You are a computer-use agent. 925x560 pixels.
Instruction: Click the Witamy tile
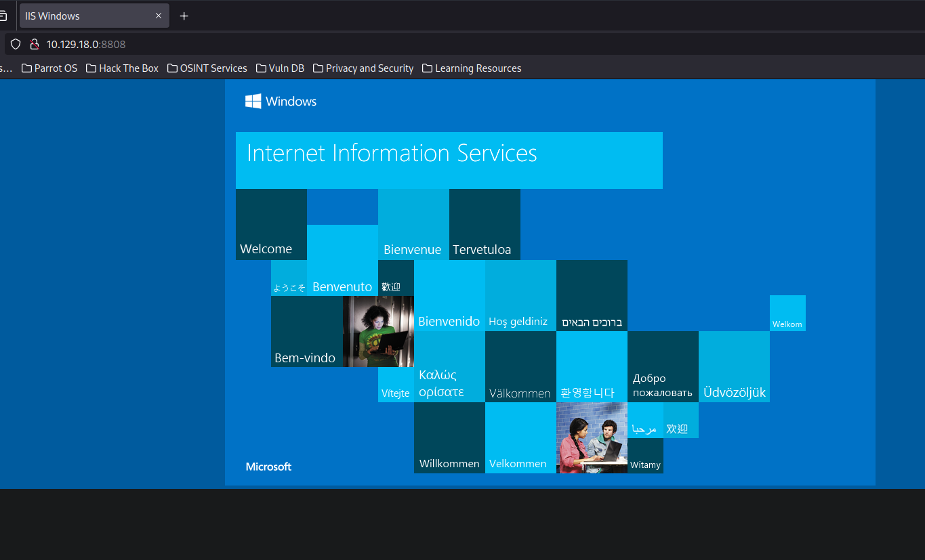645,456
